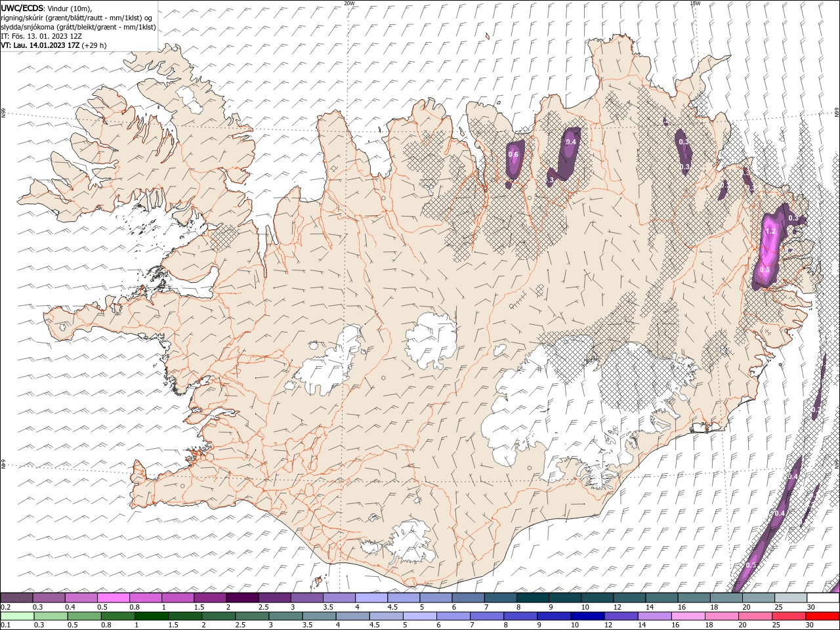Click the 'UWC/ECDS: Vindur (10m),' title line
840x630 pixels.
point(47,8)
